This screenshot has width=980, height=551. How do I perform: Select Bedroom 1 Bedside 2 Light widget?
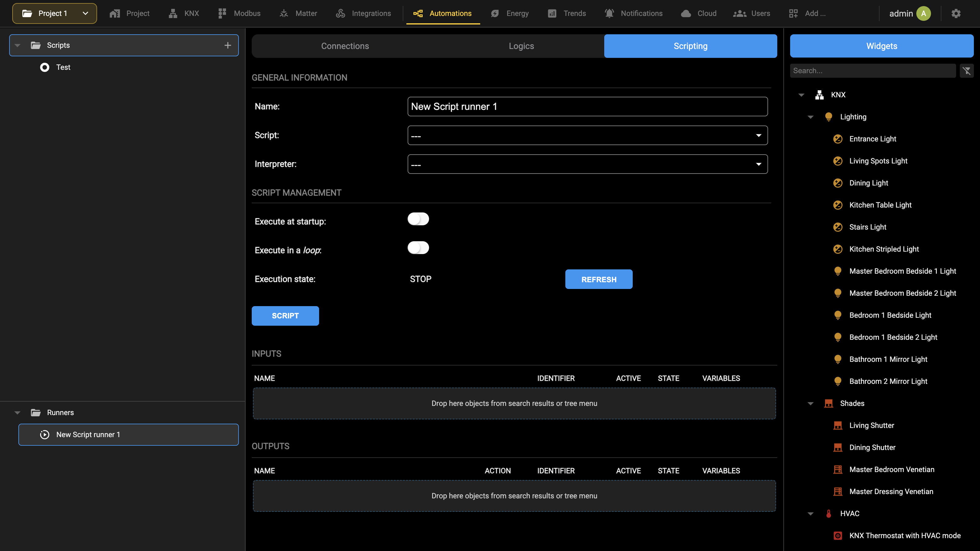click(893, 337)
